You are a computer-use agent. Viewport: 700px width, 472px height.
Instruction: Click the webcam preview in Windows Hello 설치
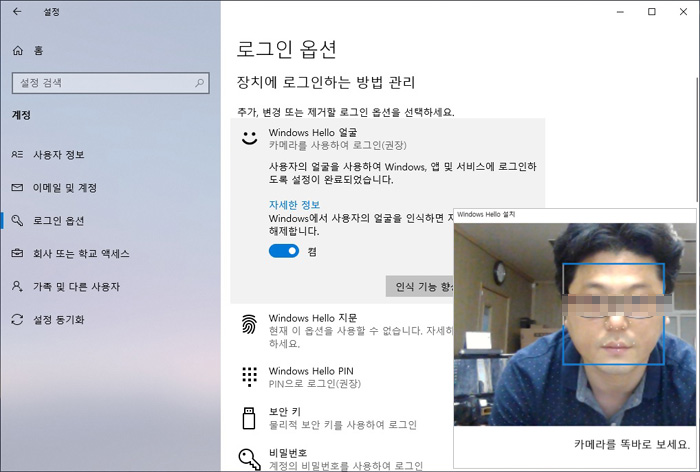point(575,324)
